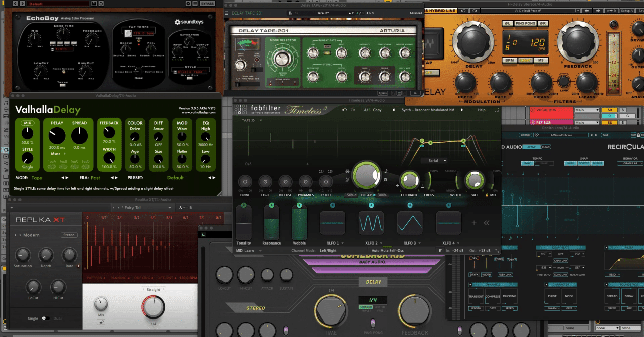Click the Setup A button in H-Delay
644x337 pixels.
(627, 10)
